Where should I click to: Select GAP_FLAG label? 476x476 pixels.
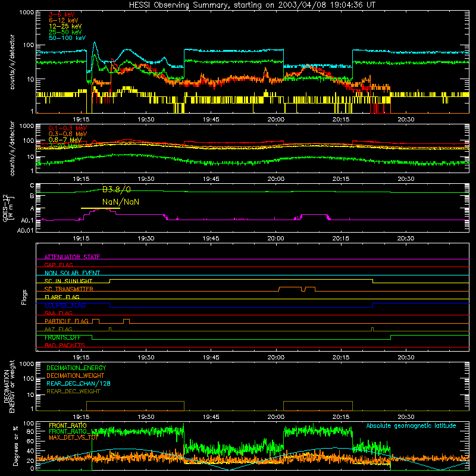click(x=58, y=265)
